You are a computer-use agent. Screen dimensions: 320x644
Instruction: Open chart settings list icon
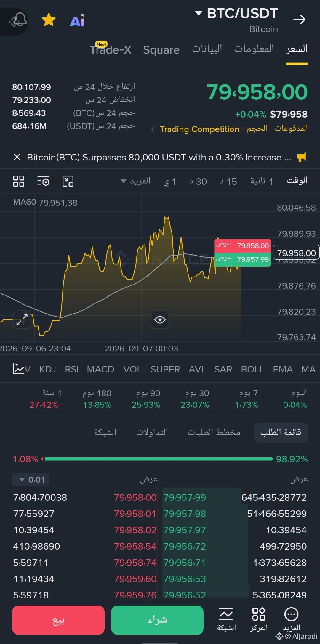click(x=43, y=181)
